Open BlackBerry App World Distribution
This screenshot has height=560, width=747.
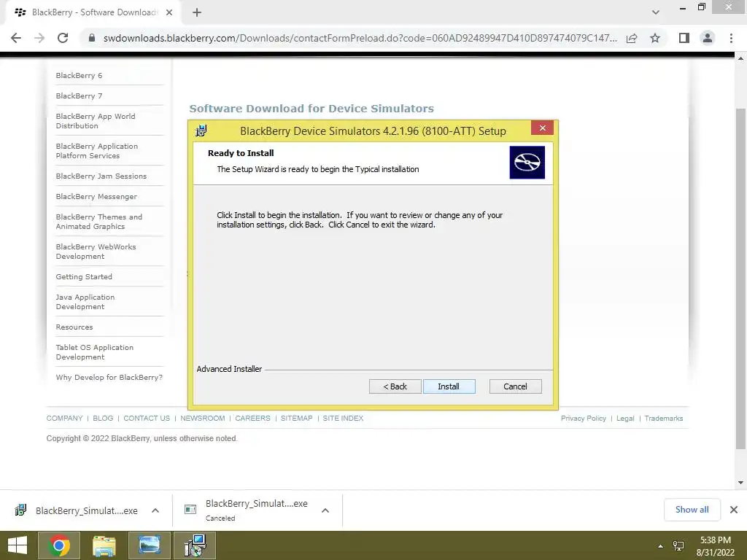point(96,121)
